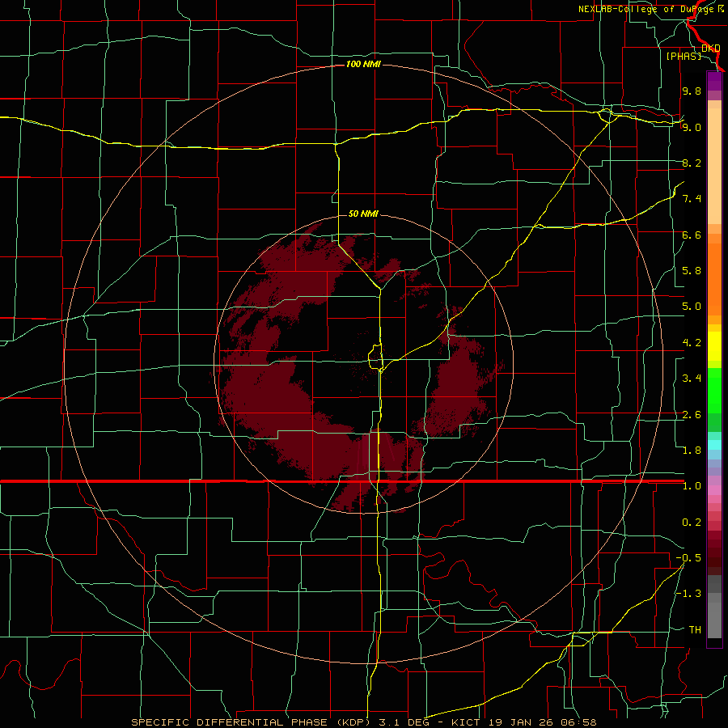Click the [PHAS] legend unit label
This screenshot has width=728, height=728.
[684, 56]
